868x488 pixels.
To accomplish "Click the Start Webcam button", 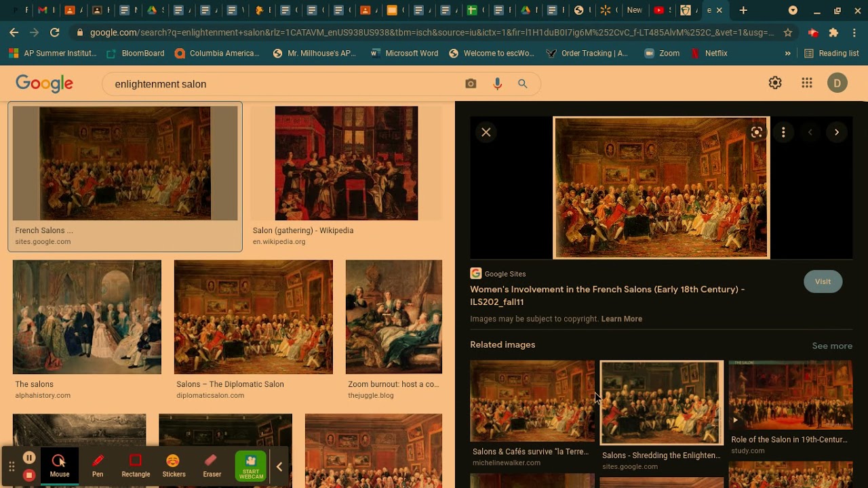I will [x=251, y=466].
